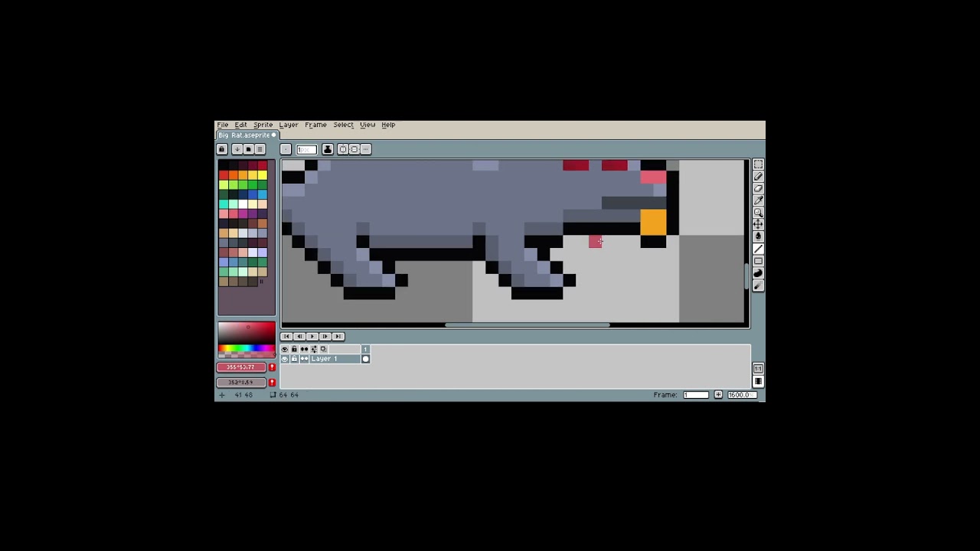The width and height of the screenshot is (980, 551).
Task: Select the Eraser tool
Action: 758,188
